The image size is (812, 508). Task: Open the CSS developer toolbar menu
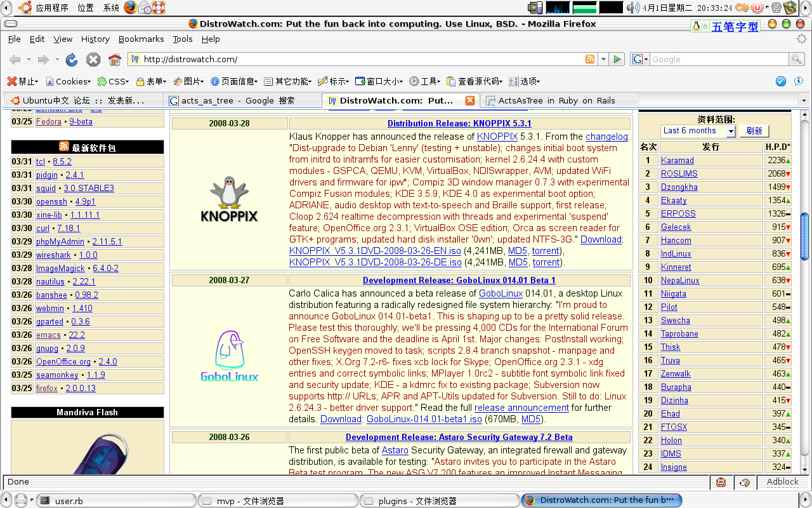tap(113, 81)
